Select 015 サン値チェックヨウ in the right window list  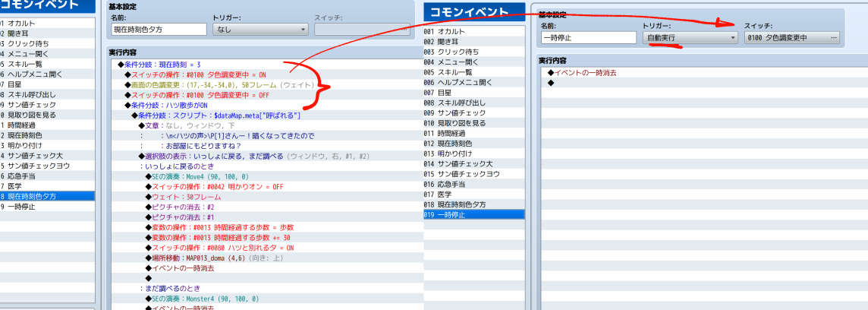click(474, 173)
